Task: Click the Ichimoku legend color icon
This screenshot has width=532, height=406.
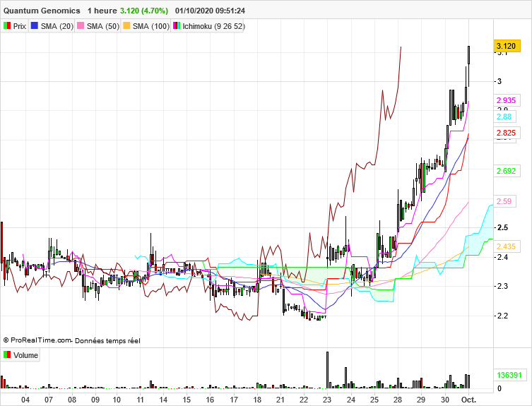Action: pos(177,26)
